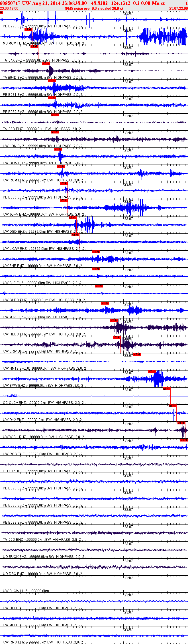The height and width of the screenshot is (644, 188).
Task: Select the UW BLOW HHZ station label
Action: (26, 591)
